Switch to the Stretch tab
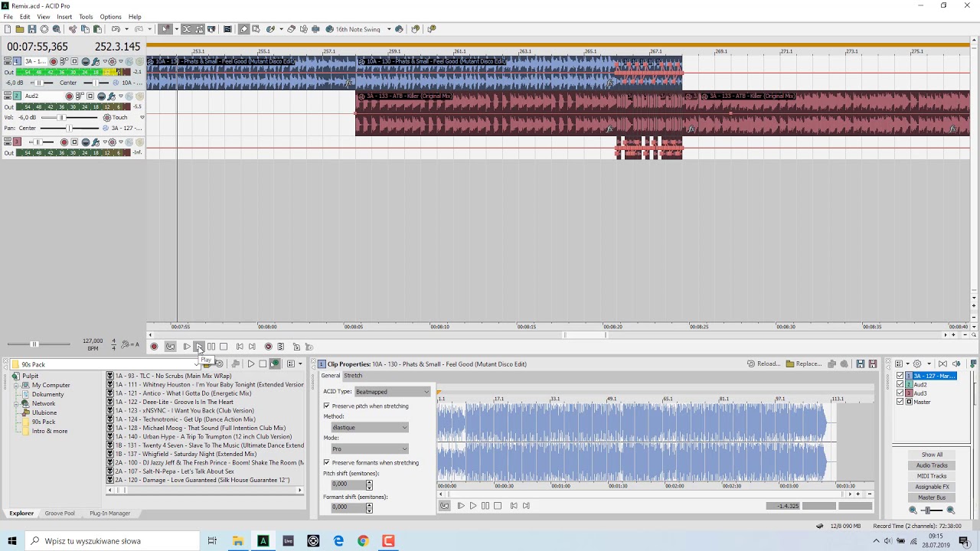This screenshot has height=551, width=980. tap(353, 376)
